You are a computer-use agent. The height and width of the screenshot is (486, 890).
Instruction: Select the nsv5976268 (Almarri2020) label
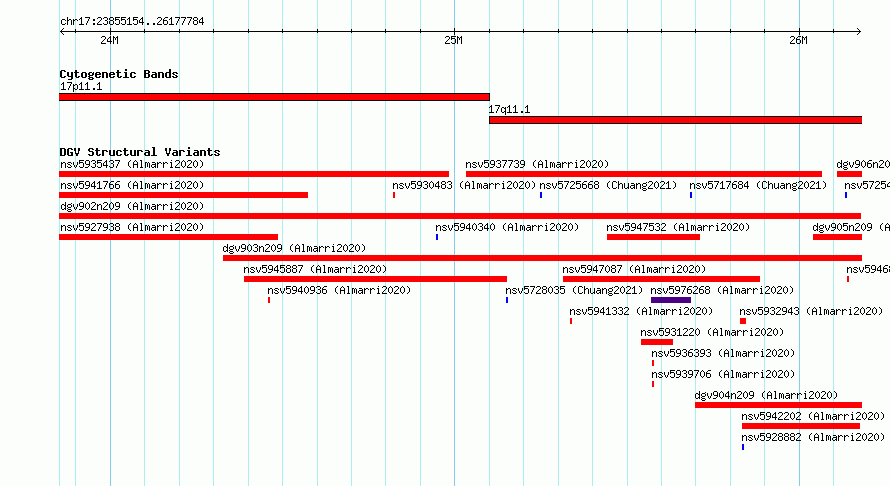tap(722, 290)
